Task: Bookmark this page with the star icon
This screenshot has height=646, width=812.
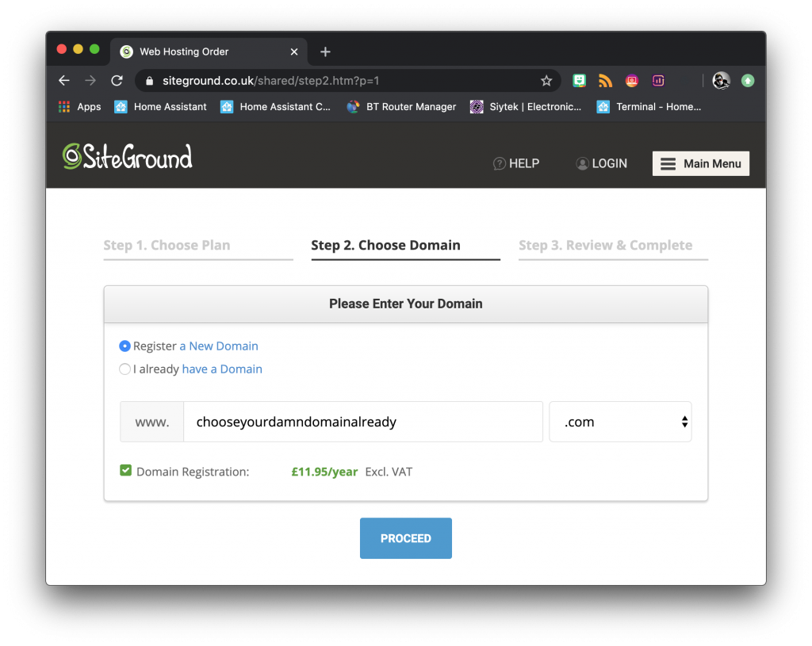Action: [546, 81]
